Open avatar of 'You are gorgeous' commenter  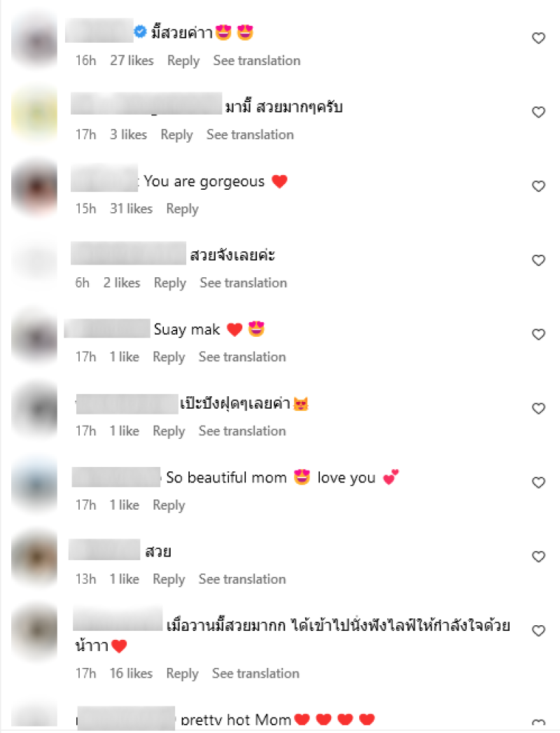pos(34,188)
